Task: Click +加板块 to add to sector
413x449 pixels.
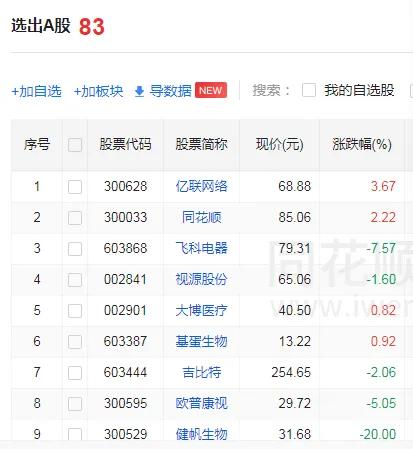Action: click(98, 91)
